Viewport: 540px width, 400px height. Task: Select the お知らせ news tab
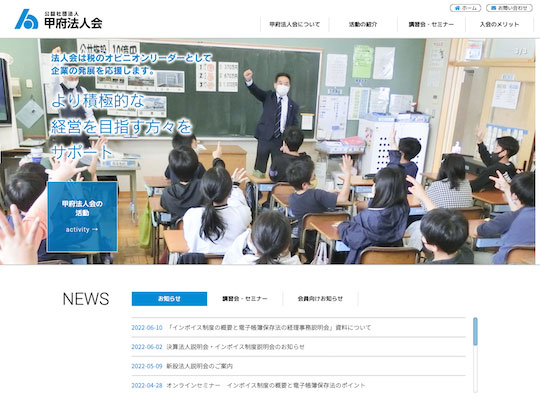pyautogui.click(x=169, y=299)
